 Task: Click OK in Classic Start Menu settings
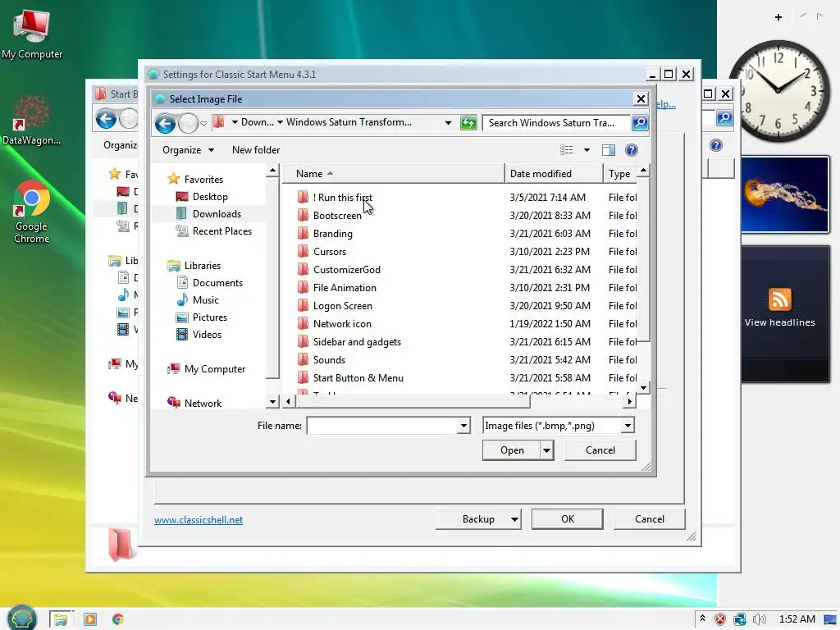568,519
